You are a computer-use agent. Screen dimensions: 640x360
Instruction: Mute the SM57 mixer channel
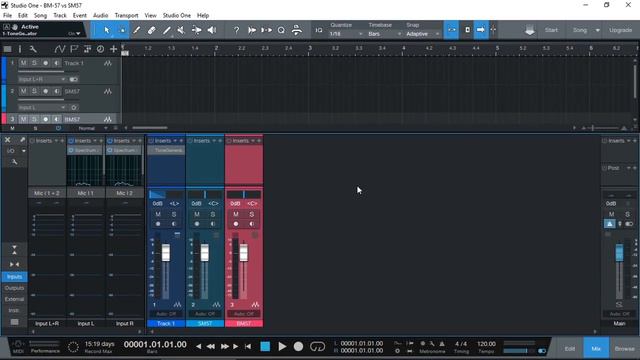pos(197,214)
